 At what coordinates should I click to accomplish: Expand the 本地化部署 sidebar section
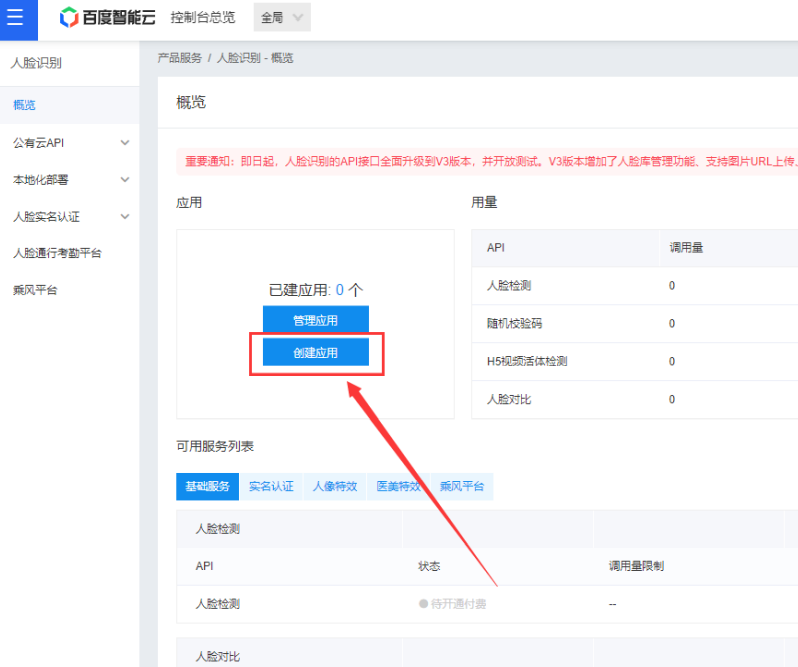68,180
